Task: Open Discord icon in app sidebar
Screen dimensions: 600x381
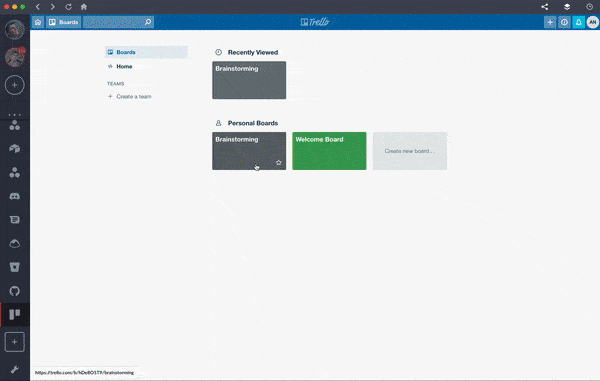Action: point(15,196)
